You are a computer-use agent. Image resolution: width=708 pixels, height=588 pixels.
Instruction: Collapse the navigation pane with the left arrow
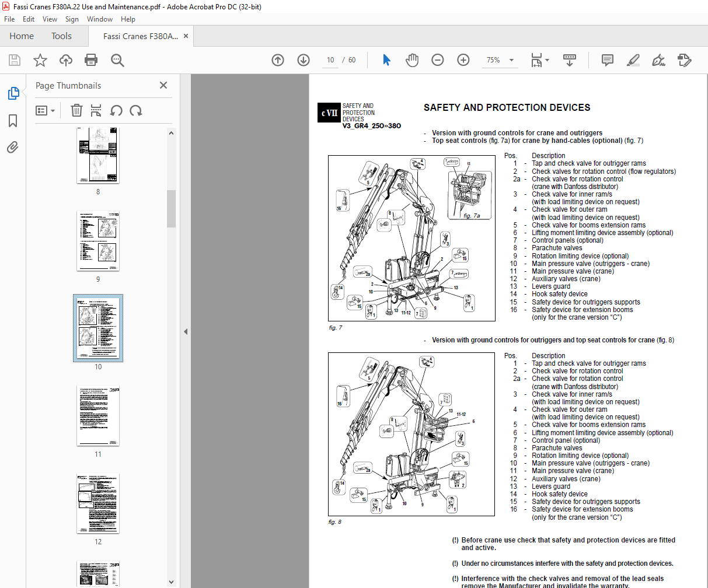coord(186,331)
